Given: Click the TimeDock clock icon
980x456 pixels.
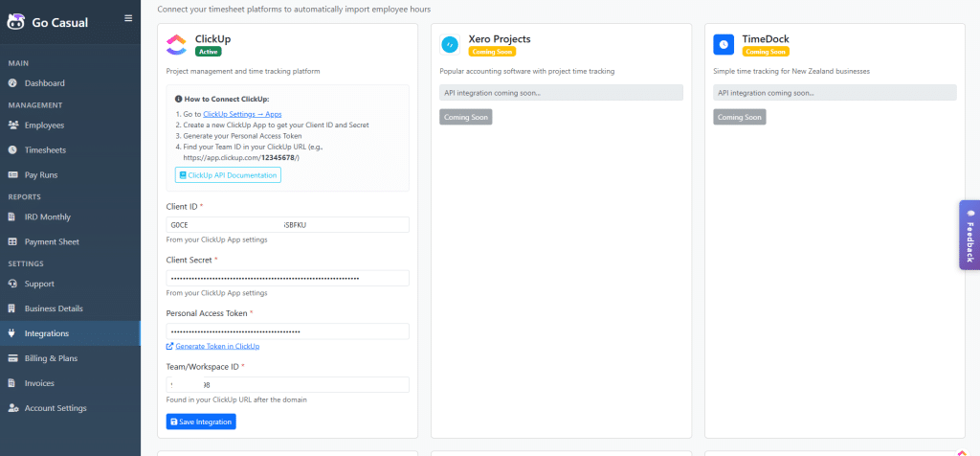Looking at the screenshot, I should (x=724, y=44).
